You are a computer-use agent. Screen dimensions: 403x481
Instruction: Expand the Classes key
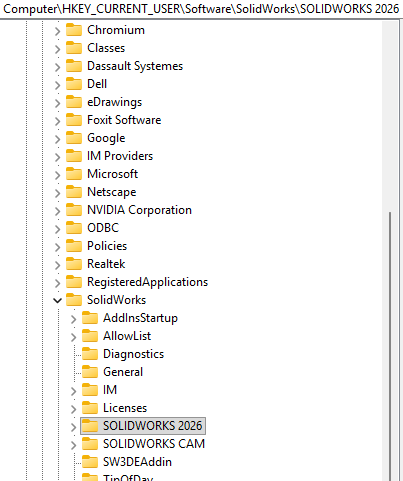click(58, 49)
